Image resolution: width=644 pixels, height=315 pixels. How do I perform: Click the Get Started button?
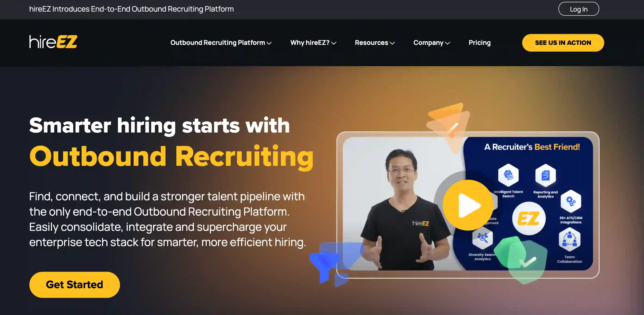74,284
